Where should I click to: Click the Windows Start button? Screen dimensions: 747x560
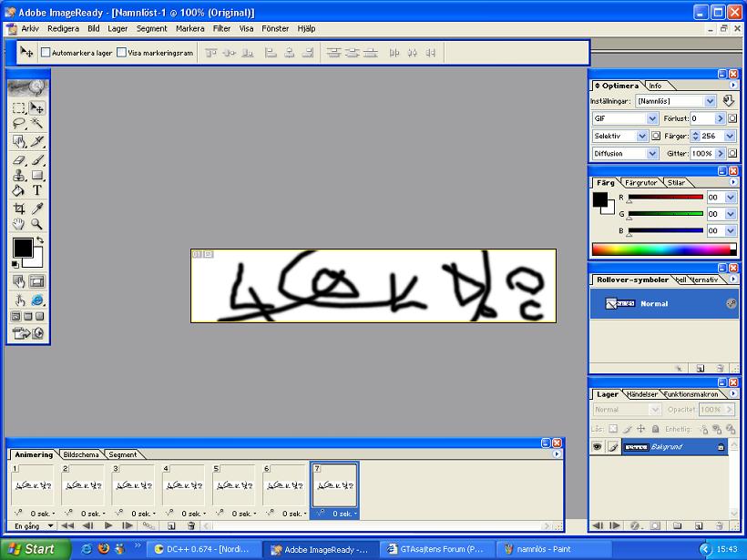tap(35, 549)
